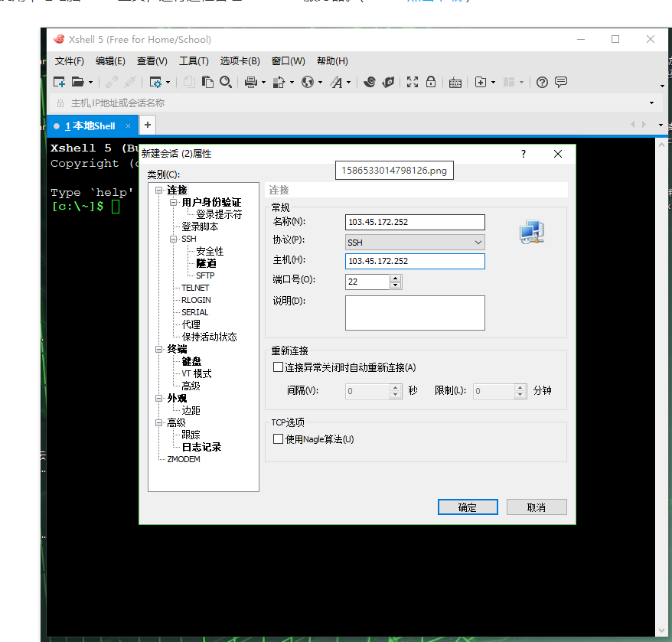Open the 协议 protocol dropdown showing SSH

coord(415,243)
